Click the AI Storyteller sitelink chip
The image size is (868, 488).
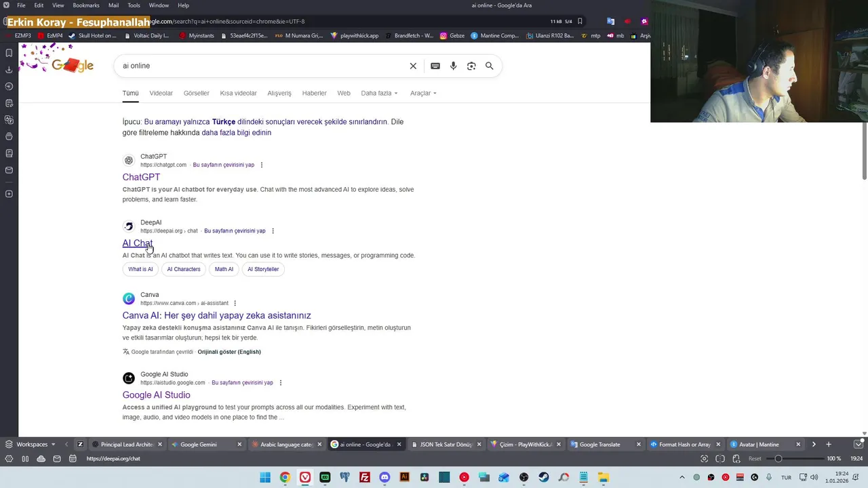click(x=263, y=269)
